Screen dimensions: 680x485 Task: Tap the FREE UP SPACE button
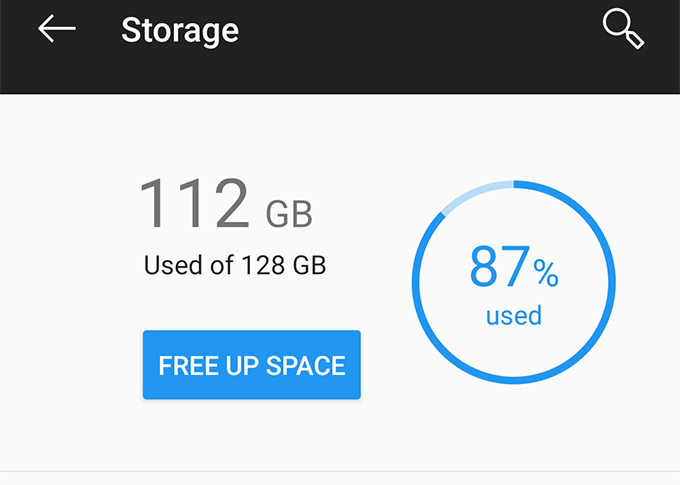click(x=251, y=365)
